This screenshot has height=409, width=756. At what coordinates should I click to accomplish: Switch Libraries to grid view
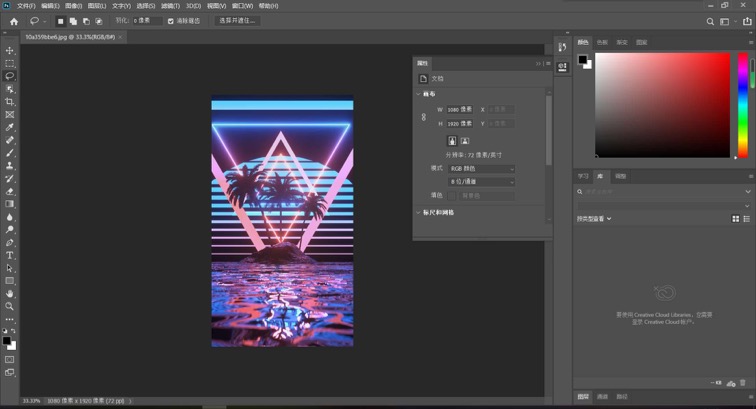coord(735,219)
